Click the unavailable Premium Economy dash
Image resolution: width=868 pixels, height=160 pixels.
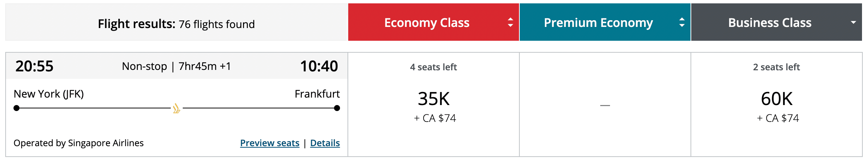coord(605,105)
